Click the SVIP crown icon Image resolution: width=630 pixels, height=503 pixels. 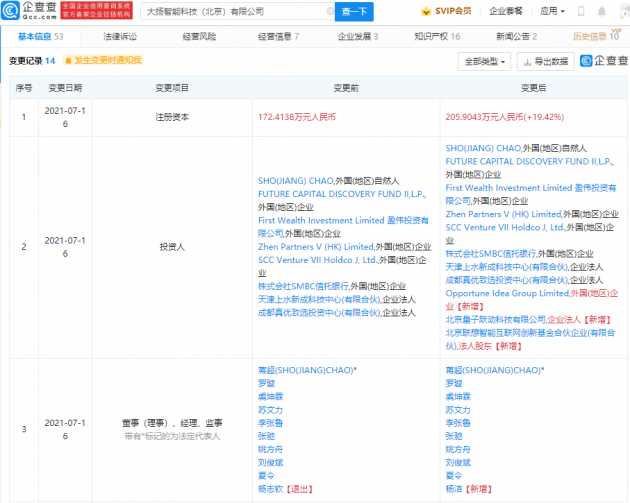426,11
